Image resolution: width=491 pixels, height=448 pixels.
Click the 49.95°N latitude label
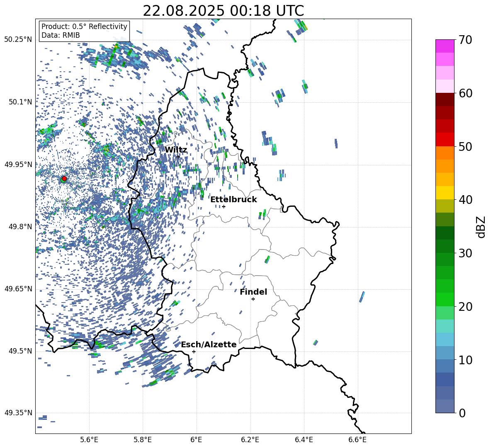pos(18,164)
